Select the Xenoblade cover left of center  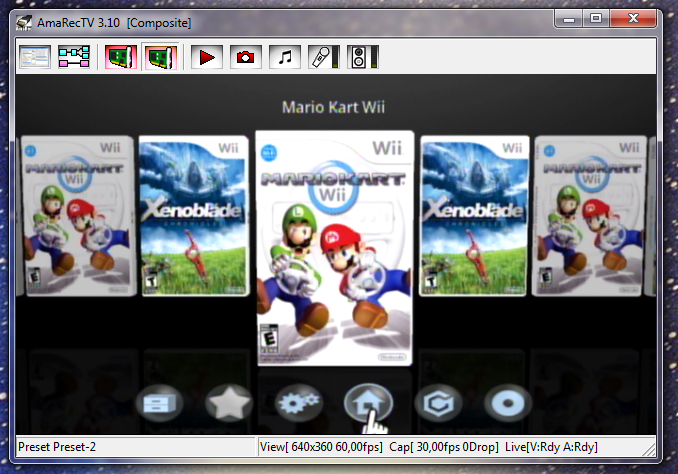[194, 216]
